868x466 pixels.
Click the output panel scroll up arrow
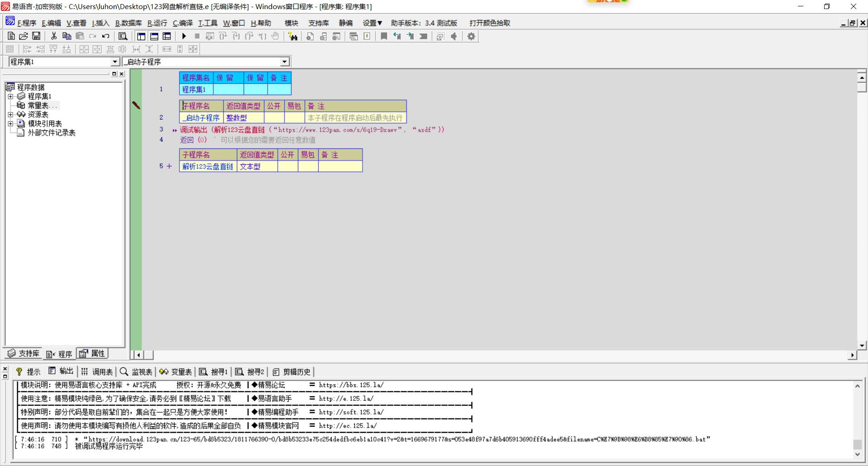click(x=857, y=386)
